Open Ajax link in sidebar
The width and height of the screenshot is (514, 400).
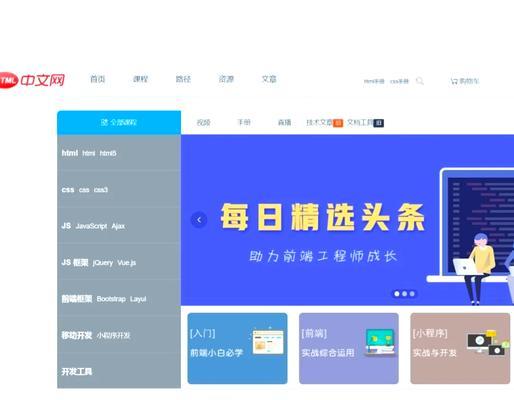[118, 226]
